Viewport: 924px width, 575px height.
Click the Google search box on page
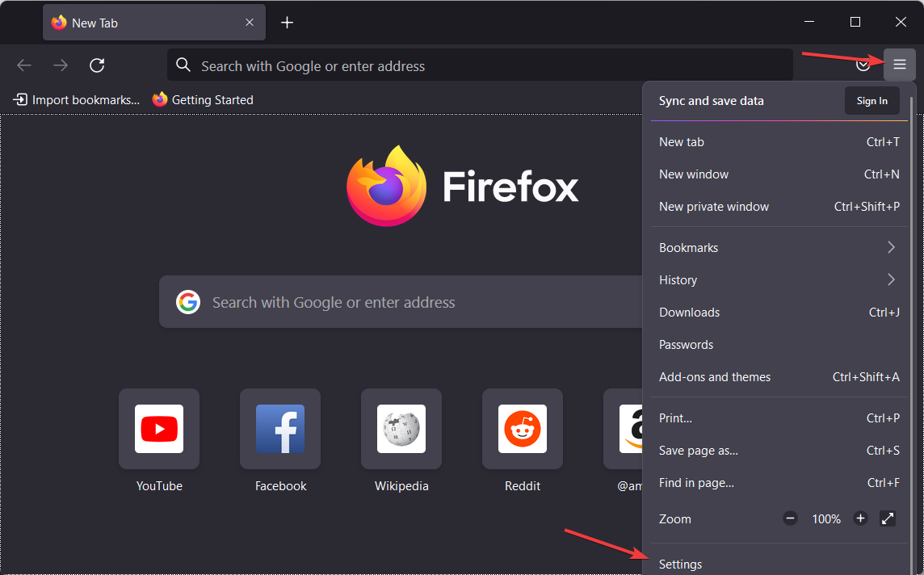[401, 302]
